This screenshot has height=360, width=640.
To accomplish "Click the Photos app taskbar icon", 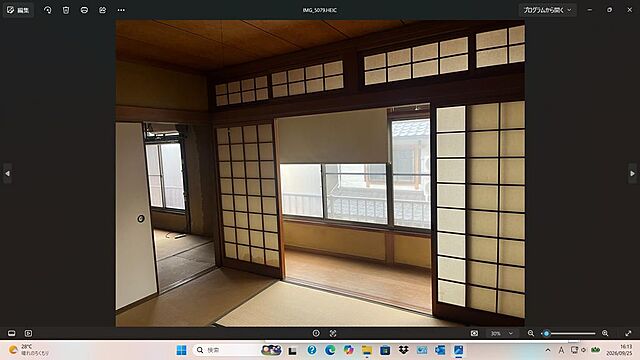I will (x=458, y=350).
